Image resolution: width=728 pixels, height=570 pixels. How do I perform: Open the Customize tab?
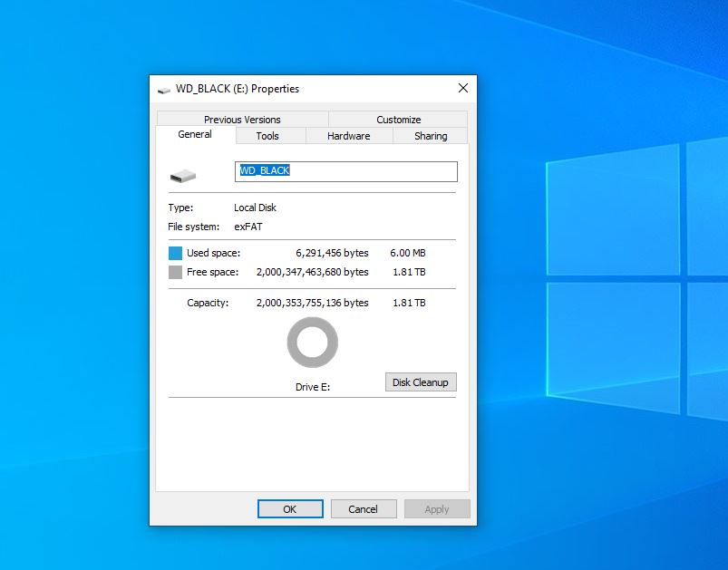[398, 120]
